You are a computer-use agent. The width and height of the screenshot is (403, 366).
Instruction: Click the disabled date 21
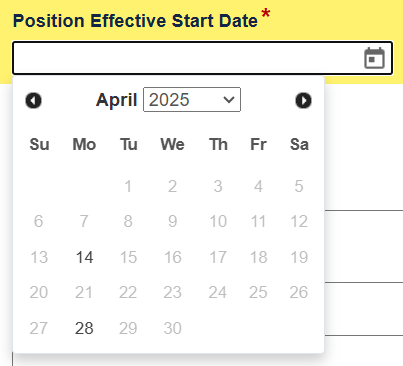[x=84, y=292]
